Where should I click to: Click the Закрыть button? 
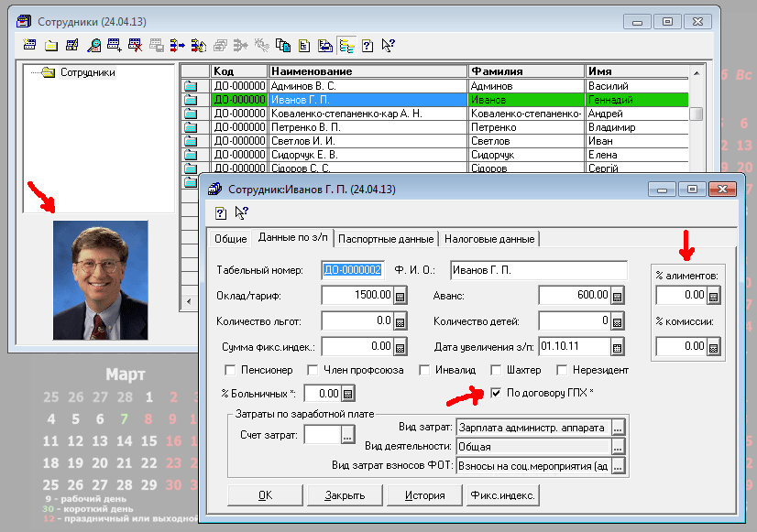(x=345, y=495)
